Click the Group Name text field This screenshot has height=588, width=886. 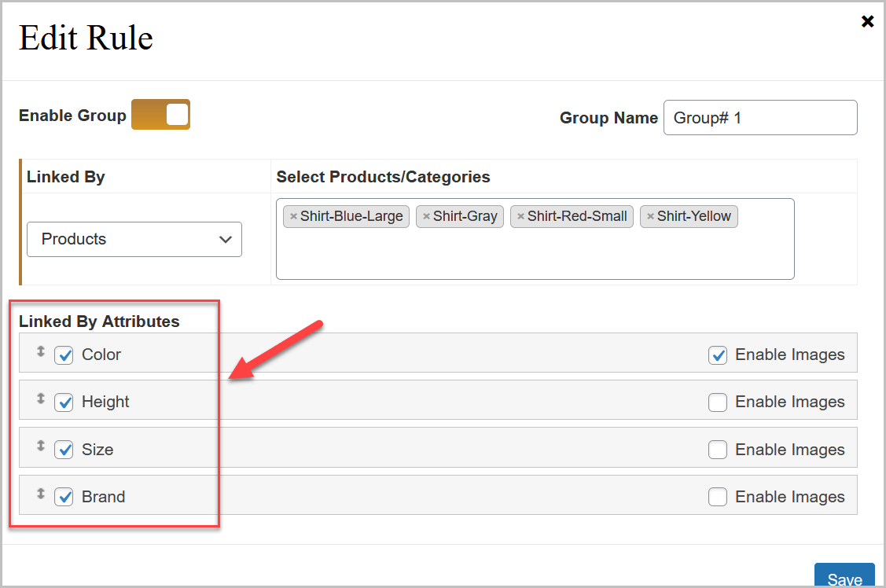point(759,118)
